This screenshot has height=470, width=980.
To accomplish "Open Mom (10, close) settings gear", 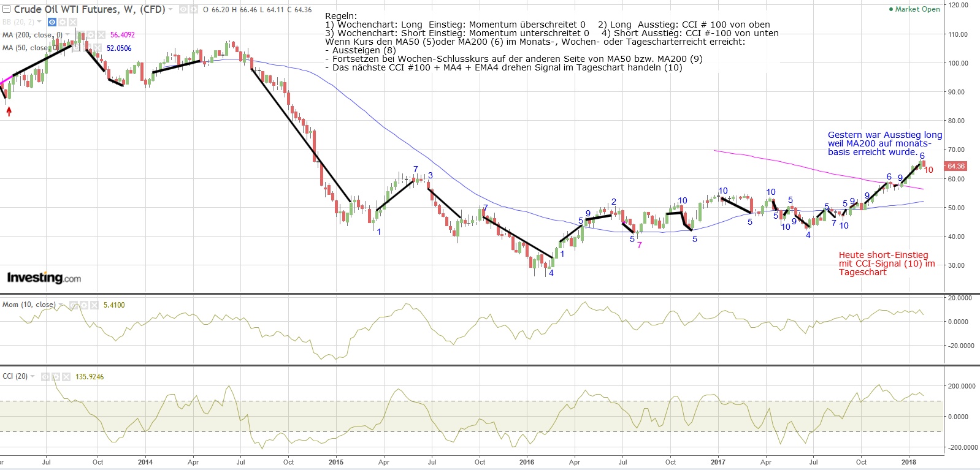I will click(83, 305).
